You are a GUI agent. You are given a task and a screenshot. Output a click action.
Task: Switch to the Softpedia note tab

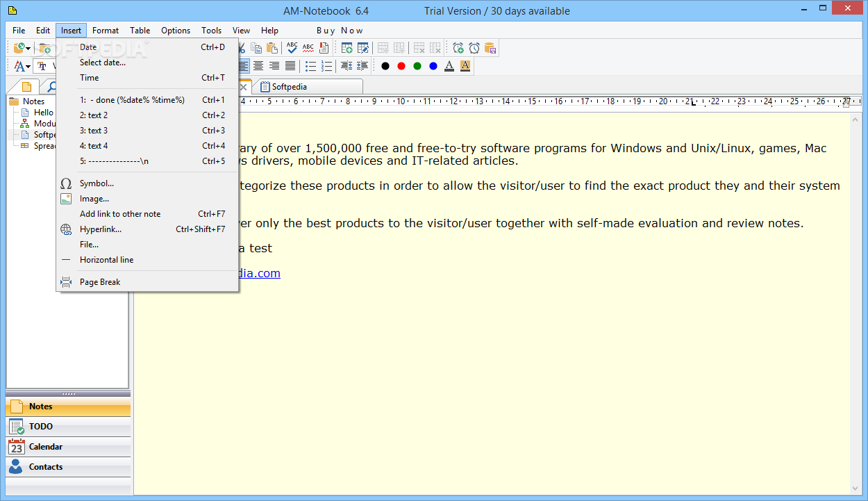click(307, 87)
